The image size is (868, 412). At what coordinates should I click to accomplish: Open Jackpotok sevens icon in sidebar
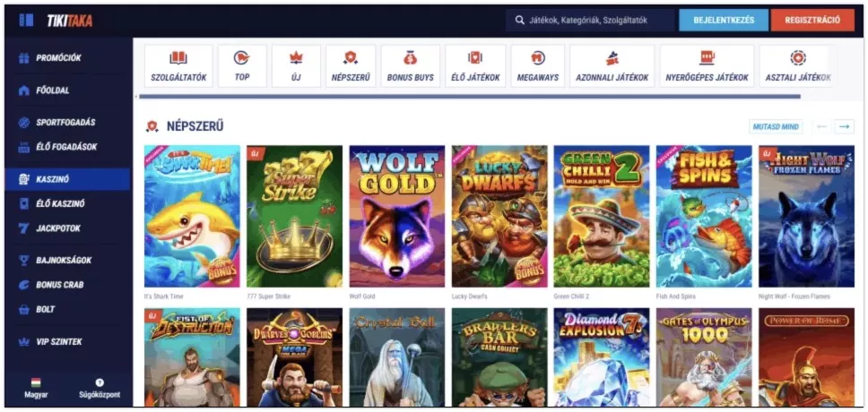24,228
